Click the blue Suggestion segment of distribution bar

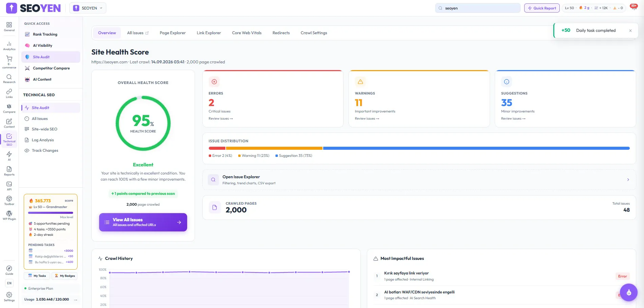pyautogui.click(x=476, y=148)
